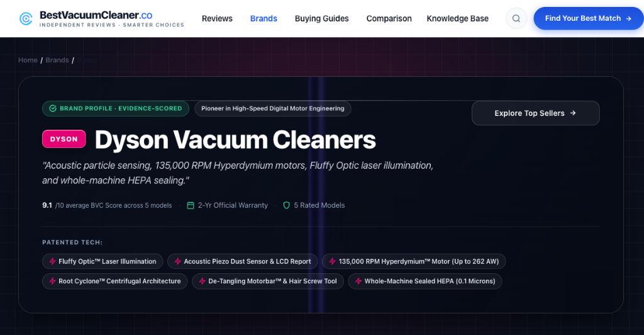This screenshot has height=335, width=644.
Task: Click the bolt icon on the Acoustic Piezo chip
Action: point(178,261)
